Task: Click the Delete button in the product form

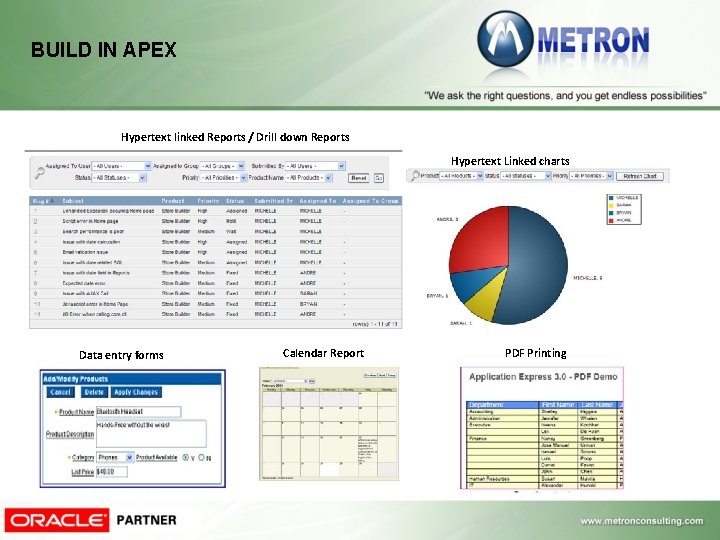Action: point(94,392)
